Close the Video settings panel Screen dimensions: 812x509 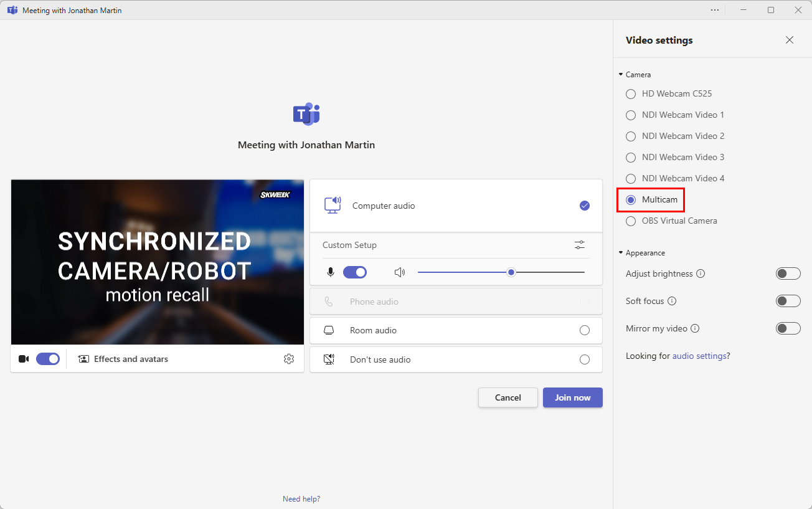(790, 40)
